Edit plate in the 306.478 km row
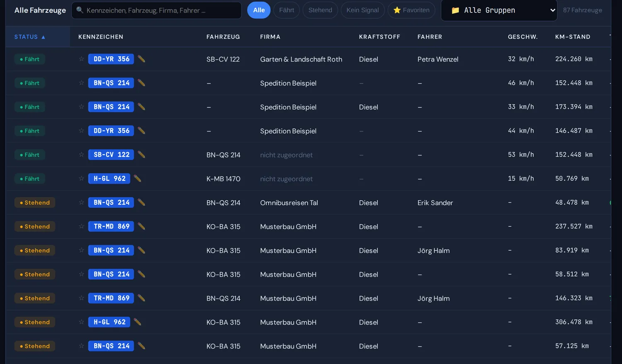Screen dimensions: 622x364 [138, 322]
